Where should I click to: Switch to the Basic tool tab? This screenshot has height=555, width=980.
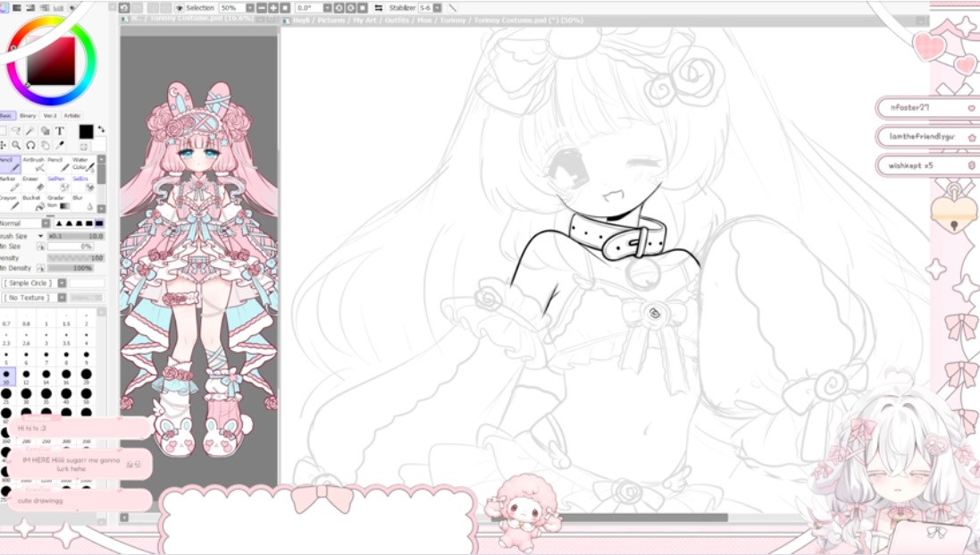[x=7, y=115]
